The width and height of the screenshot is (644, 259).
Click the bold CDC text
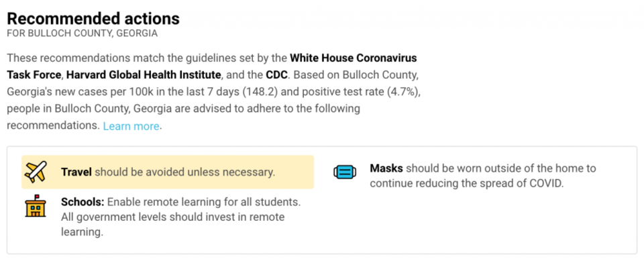click(x=278, y=75)
